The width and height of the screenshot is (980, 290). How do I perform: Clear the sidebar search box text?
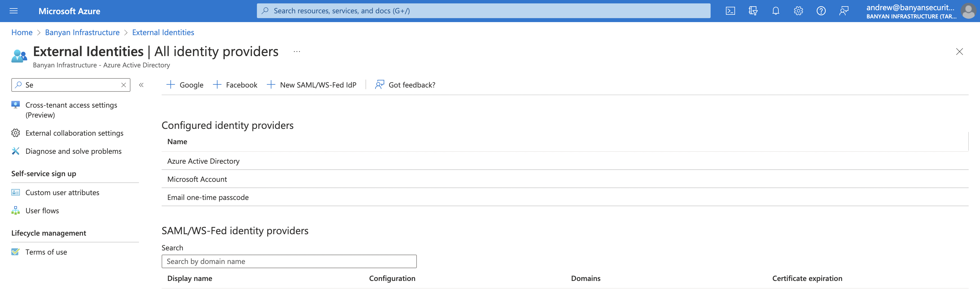[x=124, y=85]
